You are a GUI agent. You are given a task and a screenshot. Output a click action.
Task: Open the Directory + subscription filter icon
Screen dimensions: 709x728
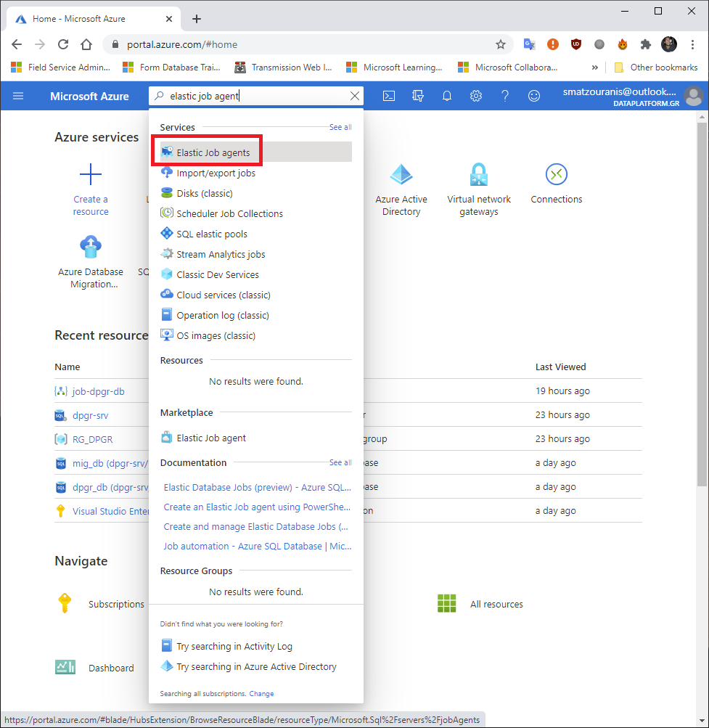click(x=418, y=96)
